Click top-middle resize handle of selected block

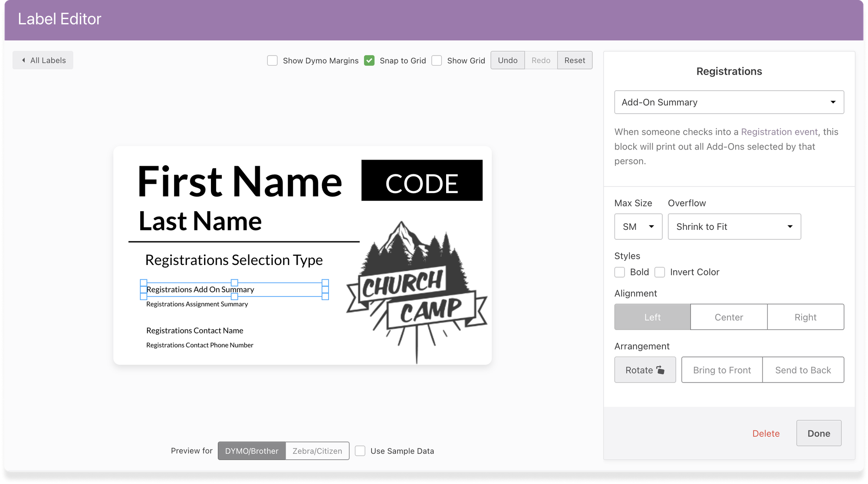coord(234,282)
